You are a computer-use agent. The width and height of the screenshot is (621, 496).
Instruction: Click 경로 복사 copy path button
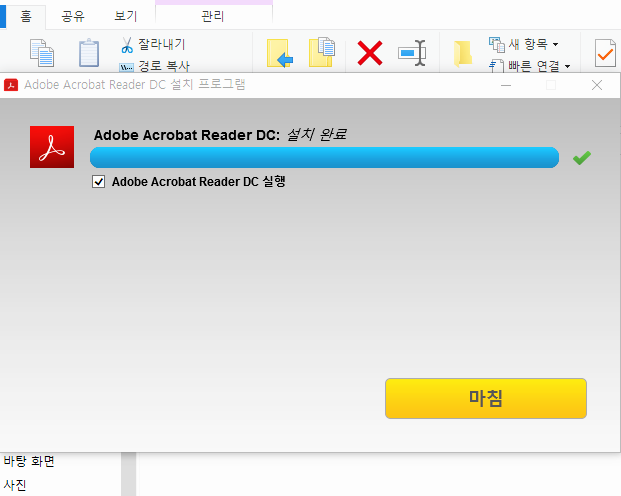[154, 66]
